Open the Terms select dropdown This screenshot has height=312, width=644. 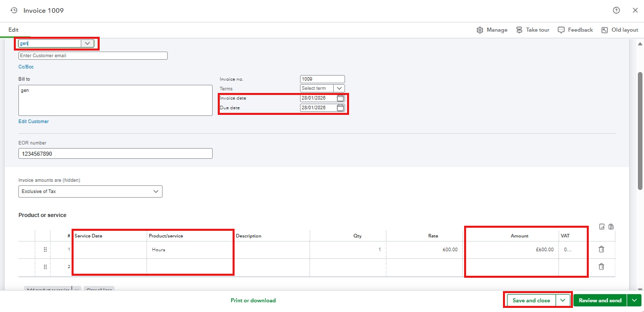click(339, 88)
